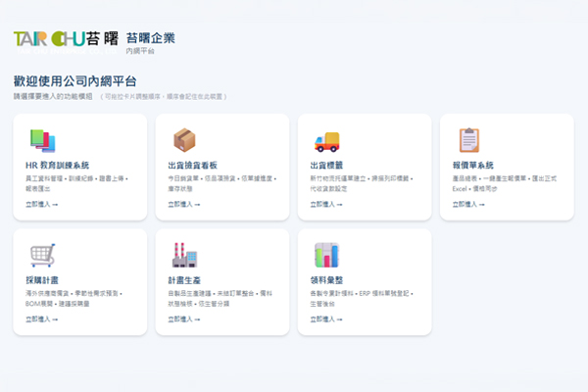This screenshot has width=588, height=392.
Task: Click the 計畫生產 card description text
Action: click(x=220, y=298)
